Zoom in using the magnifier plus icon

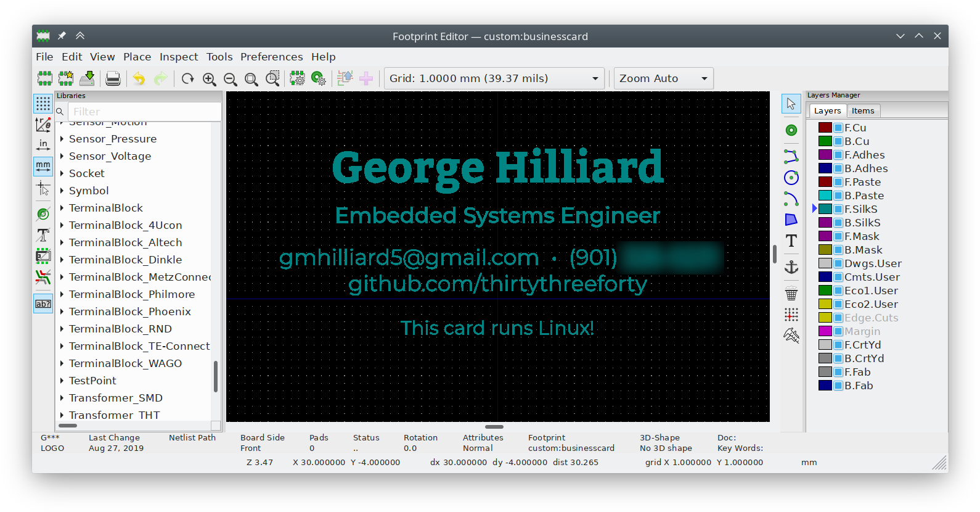[210, 78]
